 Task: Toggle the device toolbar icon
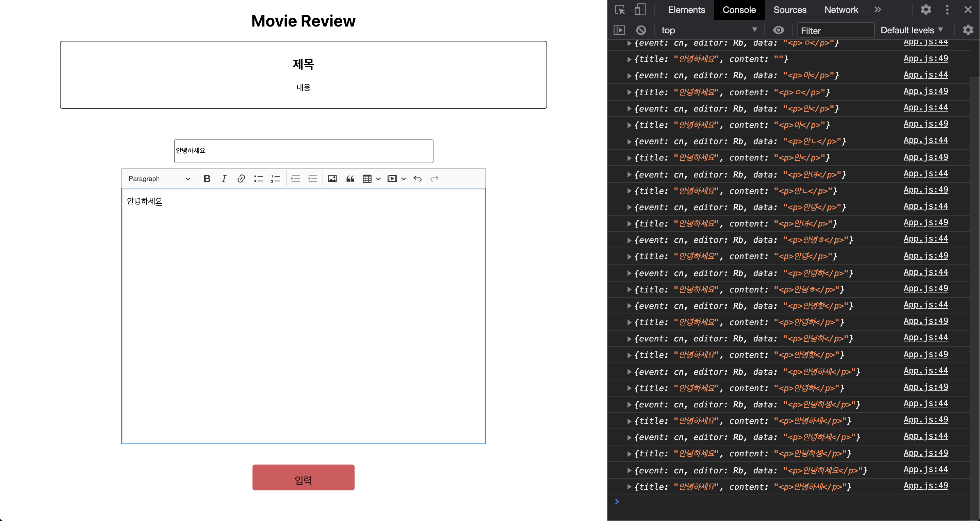coord(640,10)
